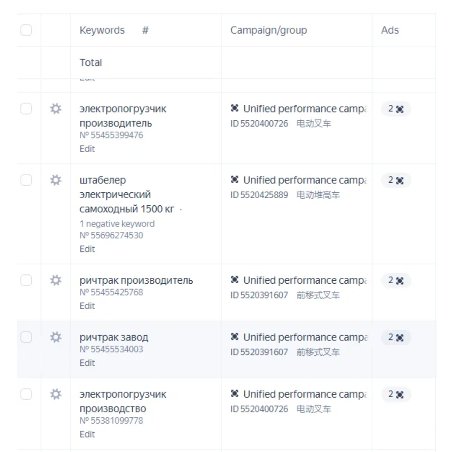Click the Ads column header
Image resolution: width=476 pixels, height=452 pixels.
(390, 30)
